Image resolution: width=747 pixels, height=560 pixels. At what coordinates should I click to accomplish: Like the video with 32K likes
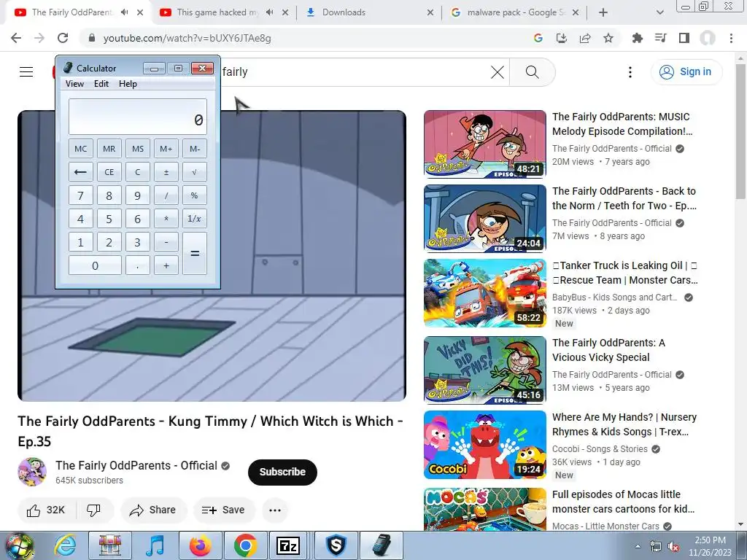coord(46,510)
